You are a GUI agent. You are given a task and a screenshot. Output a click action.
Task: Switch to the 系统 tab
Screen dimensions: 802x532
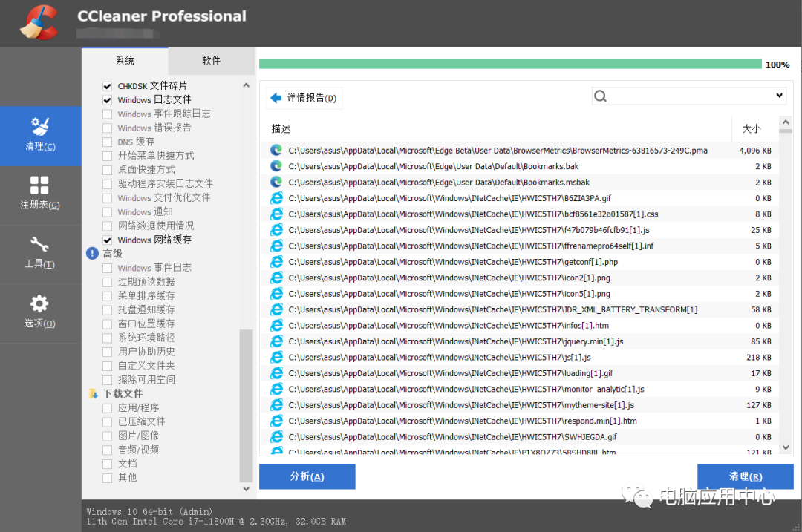pyautogui.click(x=125, y=61)
